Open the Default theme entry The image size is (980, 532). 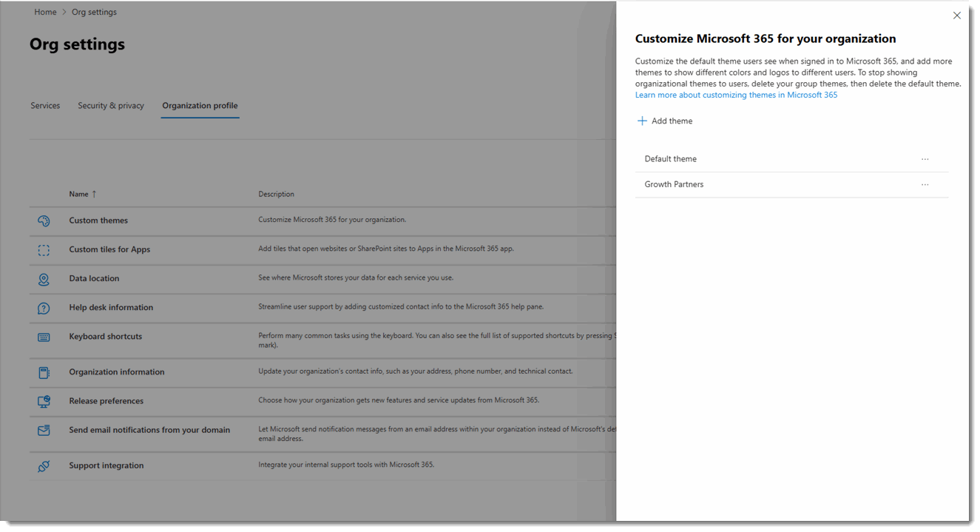671,159
